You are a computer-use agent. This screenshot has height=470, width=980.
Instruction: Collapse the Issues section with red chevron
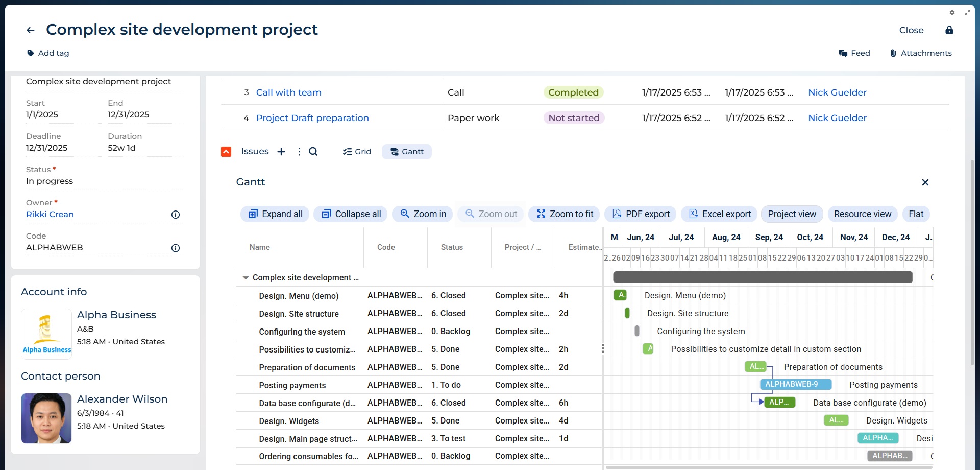226,152
